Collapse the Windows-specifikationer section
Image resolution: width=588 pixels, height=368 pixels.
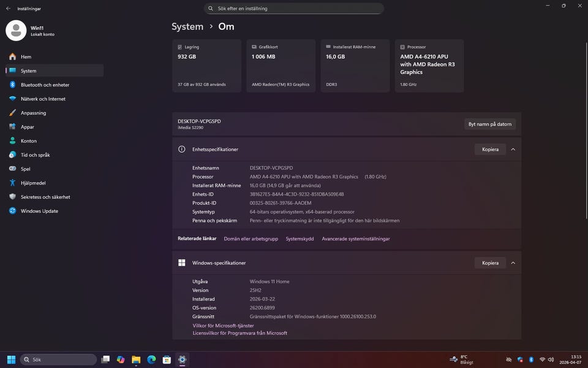[x=513, y=263]
